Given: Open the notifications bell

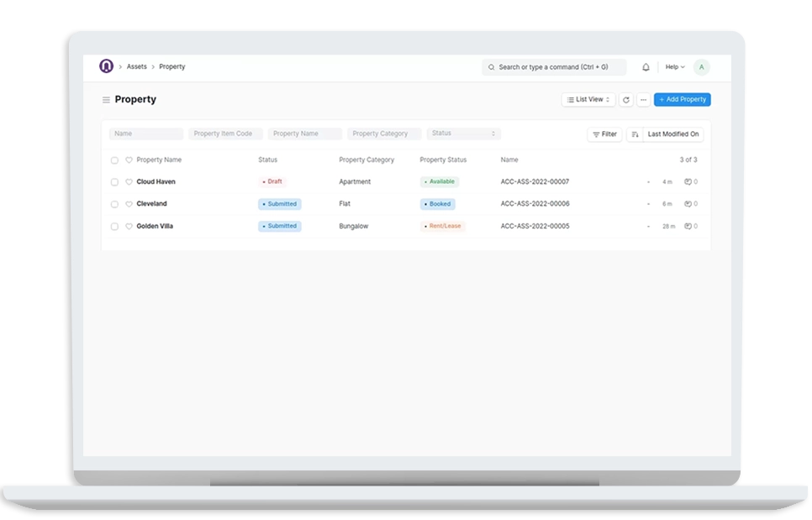Looking at the screenshot, I should coord(646,67).
